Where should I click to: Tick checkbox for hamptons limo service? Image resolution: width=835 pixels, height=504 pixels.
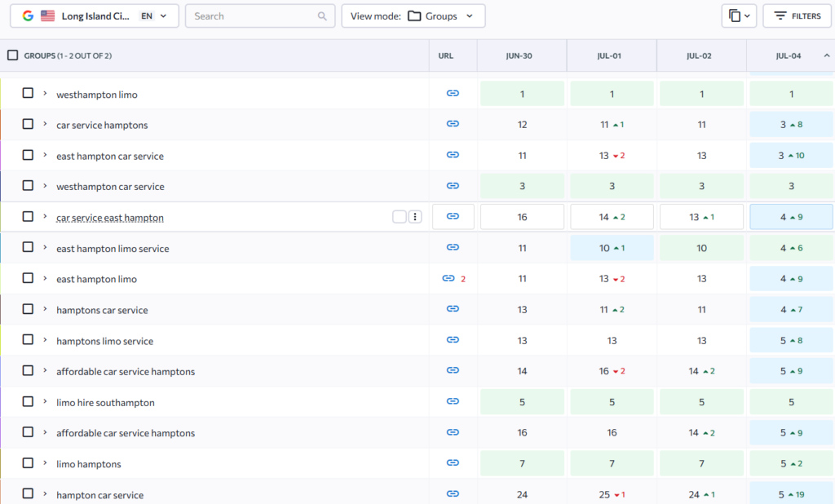(28, 340)
